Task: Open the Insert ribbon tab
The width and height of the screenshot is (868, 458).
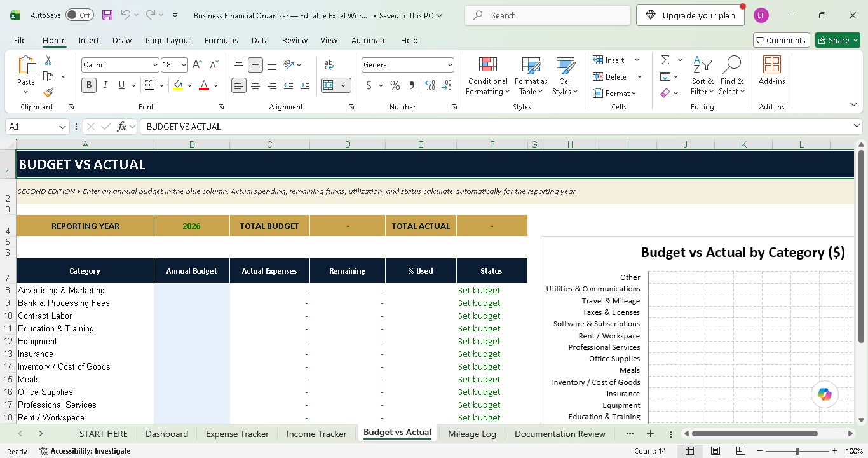Action: pos(89,40)
